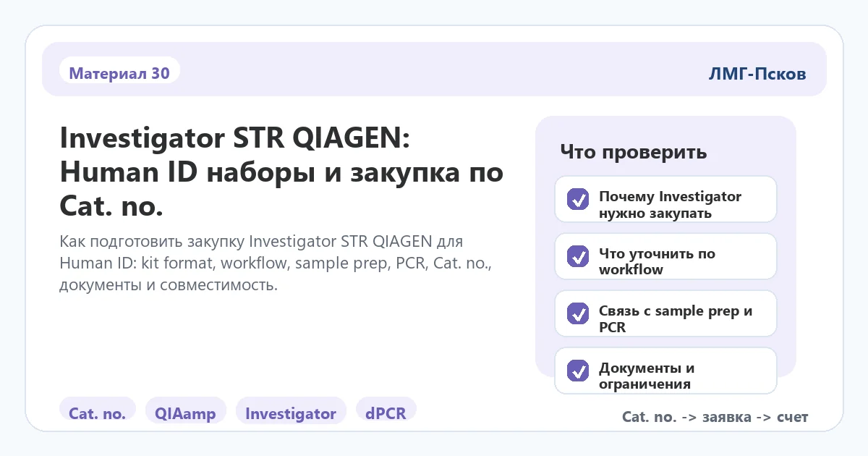Toggle checkbox for Что уточнить по workflow

click(x=577, y=256)
